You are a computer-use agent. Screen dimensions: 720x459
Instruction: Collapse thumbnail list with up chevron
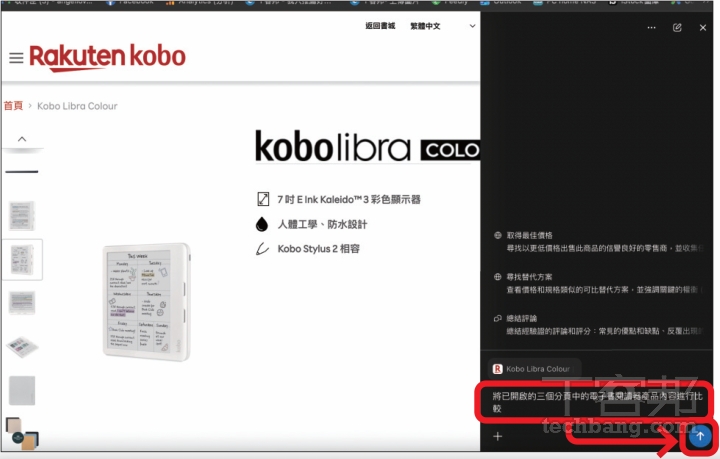click(22, 139)
